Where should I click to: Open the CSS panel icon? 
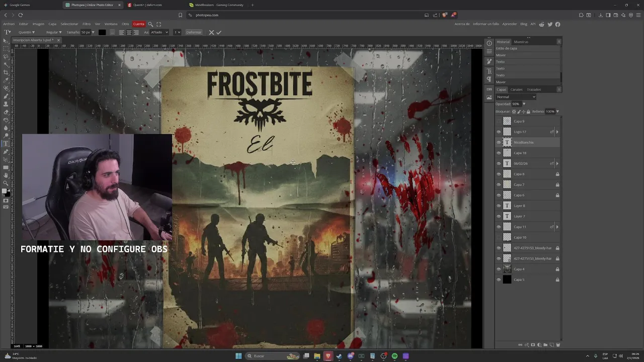pyautogui.click(x=489, y=89)
